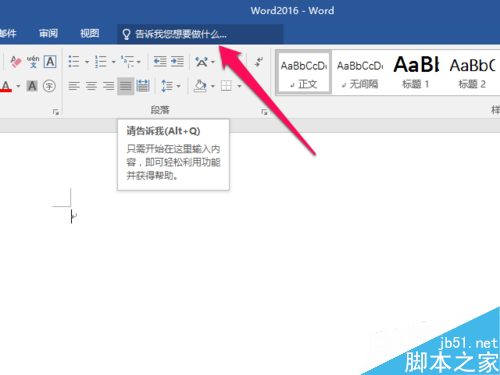Viewport: 500px width, 375px height.
Task: Click the Clear All Formatting eraser icon
Action: pos(16,62)
